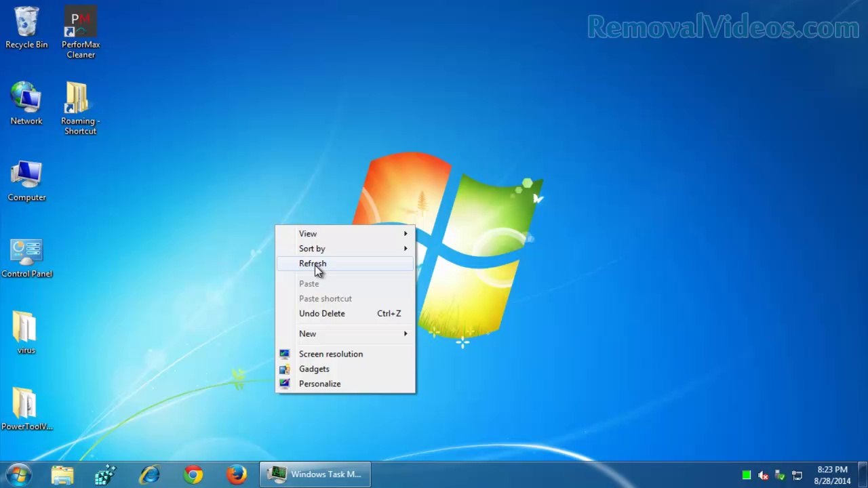868x488 pixels.
Task: Launch Google Chrome from the taskbar
Action: click(193, 474)
